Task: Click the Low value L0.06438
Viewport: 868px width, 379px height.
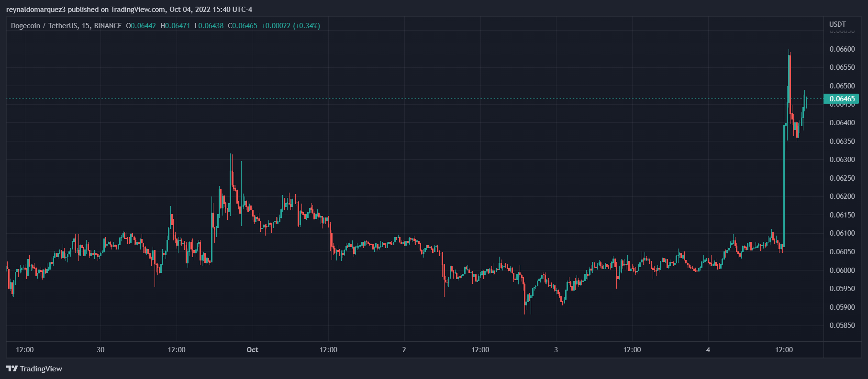Action: (209, 26)
